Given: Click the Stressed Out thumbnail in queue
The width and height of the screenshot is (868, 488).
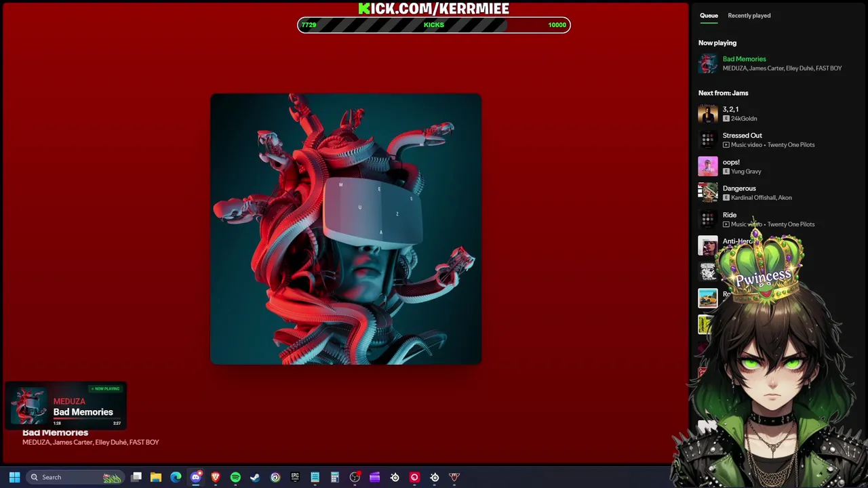Looking at the screenshot, I should click(x=708, y=140).
